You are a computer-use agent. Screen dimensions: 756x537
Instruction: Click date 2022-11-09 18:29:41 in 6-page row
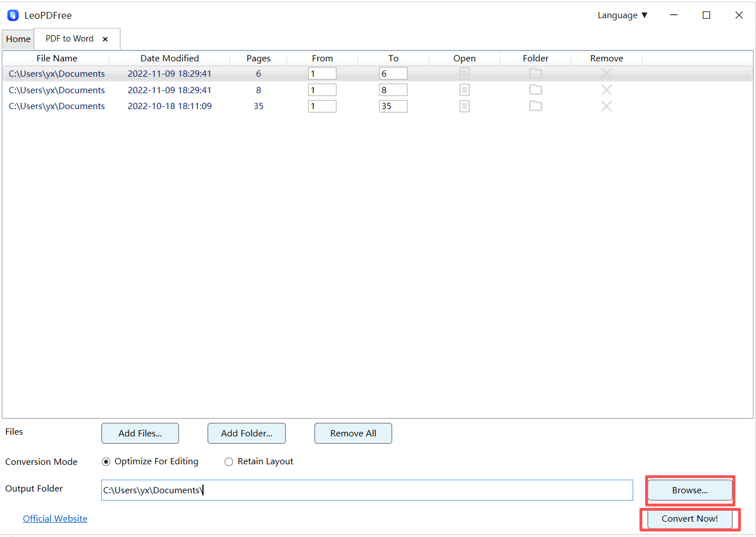coord(169,74)
